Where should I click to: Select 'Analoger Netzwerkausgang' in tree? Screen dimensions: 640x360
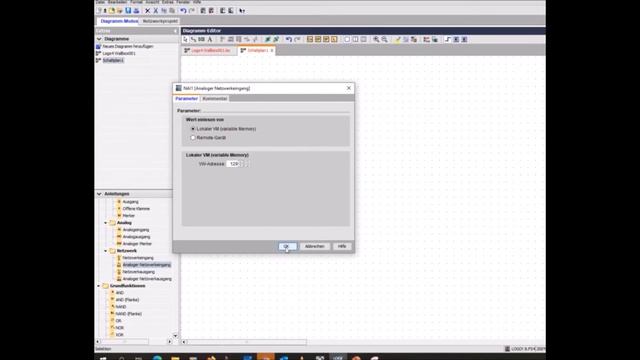coord(147,279)
